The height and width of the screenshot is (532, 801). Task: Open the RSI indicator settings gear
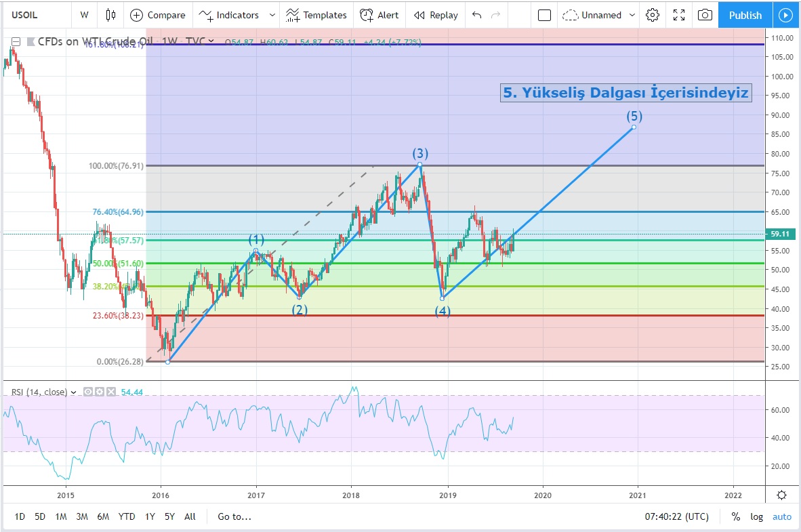click(x=100, y=392)
